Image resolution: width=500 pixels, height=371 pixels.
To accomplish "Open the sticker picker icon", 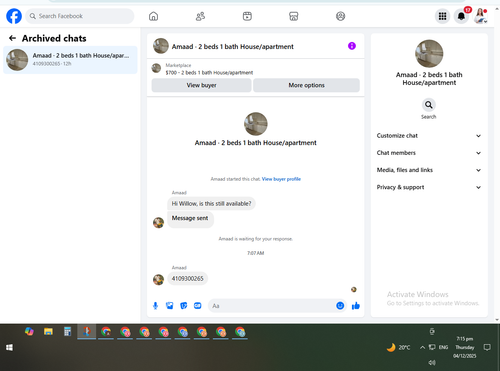I will (x=184, y=306).
